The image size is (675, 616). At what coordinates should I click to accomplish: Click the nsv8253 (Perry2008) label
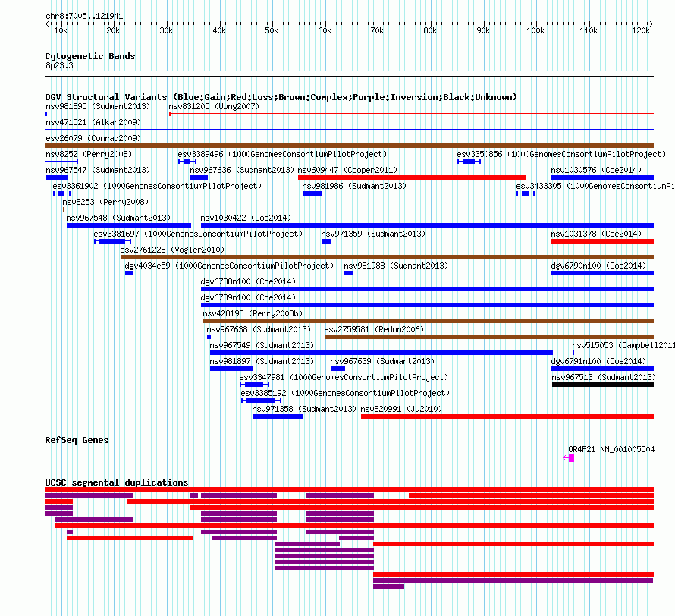105,202
